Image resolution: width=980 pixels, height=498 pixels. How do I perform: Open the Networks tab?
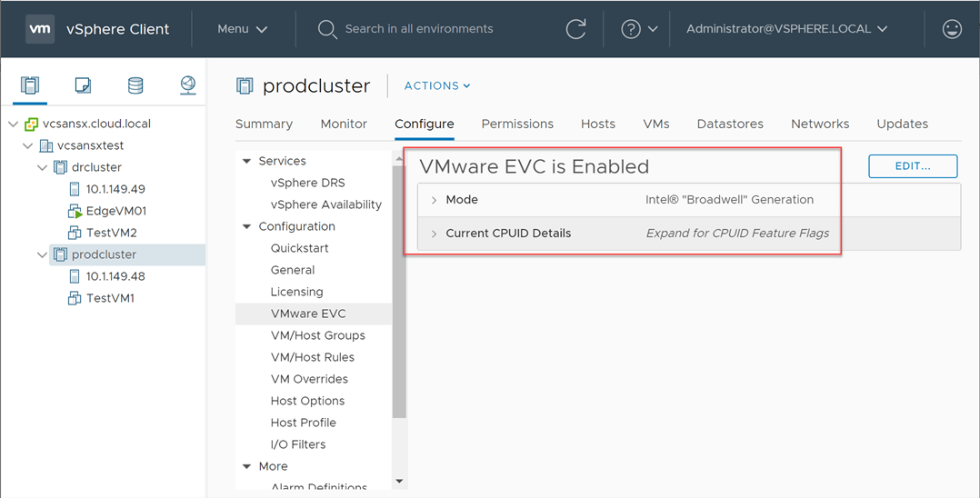click(820, 124)
